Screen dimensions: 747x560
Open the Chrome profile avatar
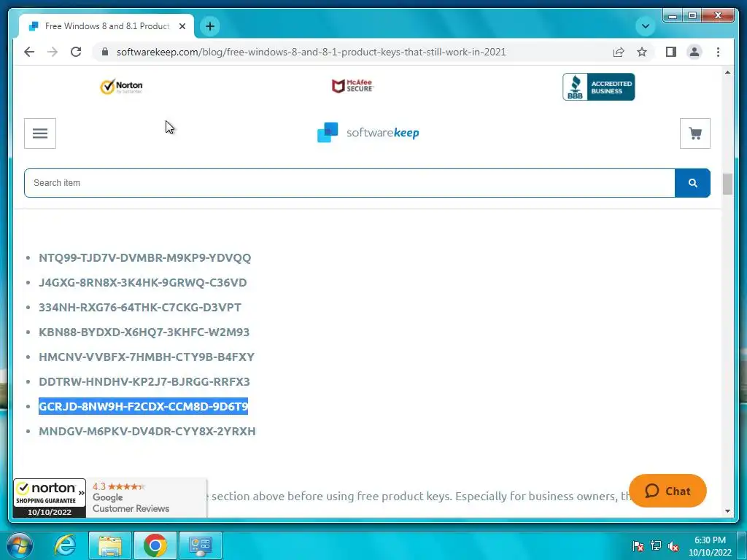tap(694, 52)
